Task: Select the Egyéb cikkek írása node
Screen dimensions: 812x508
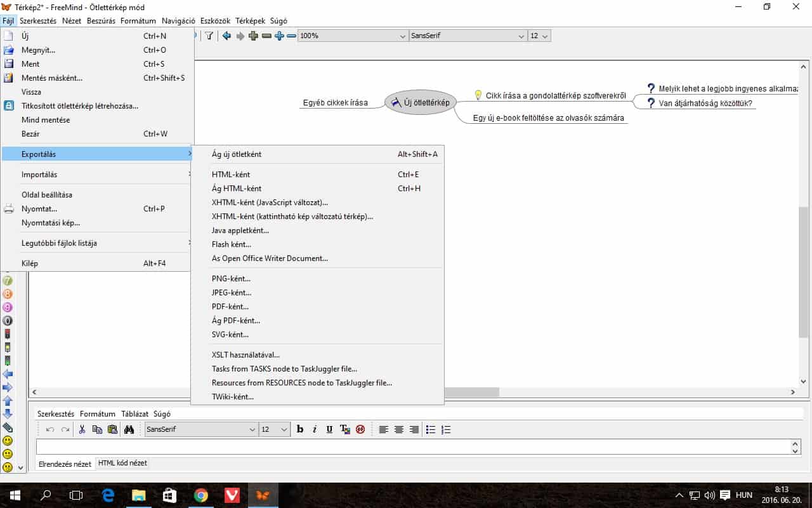Action: pos(336,102)
